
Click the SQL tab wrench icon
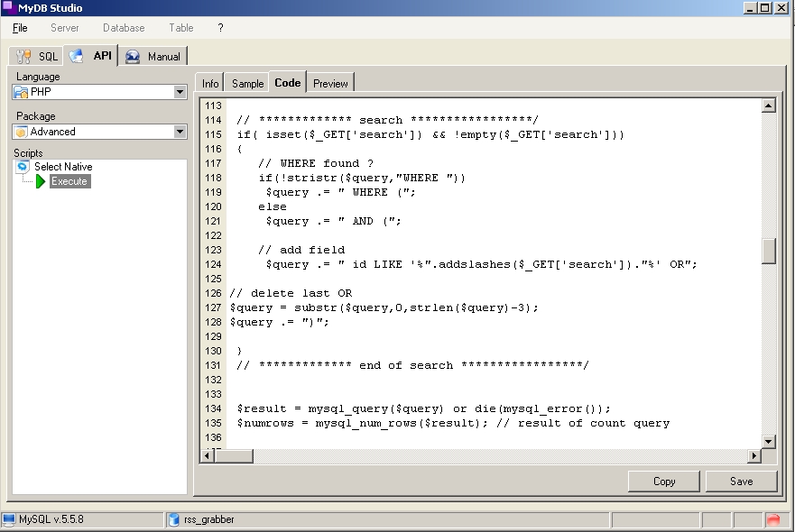(x=23, y=56)
